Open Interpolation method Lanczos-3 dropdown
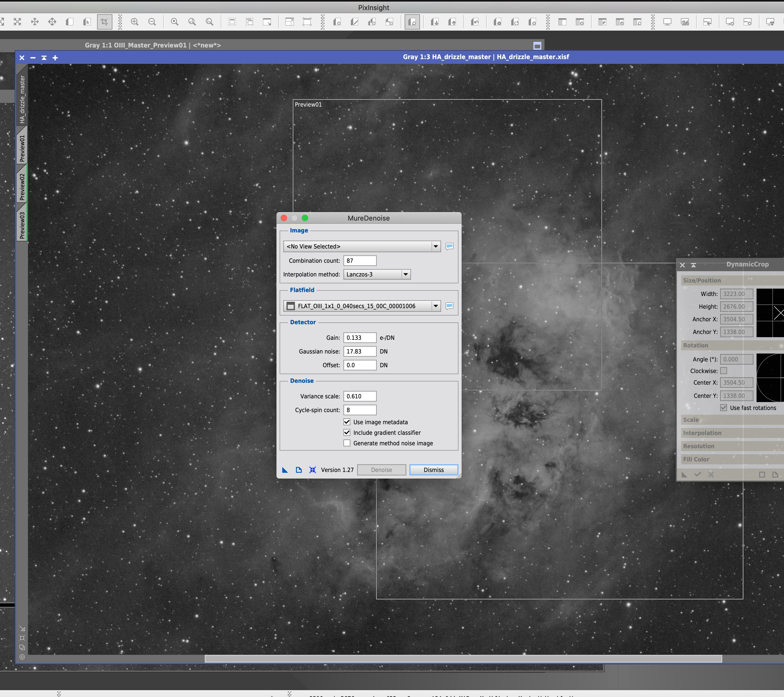 point(377,274)
